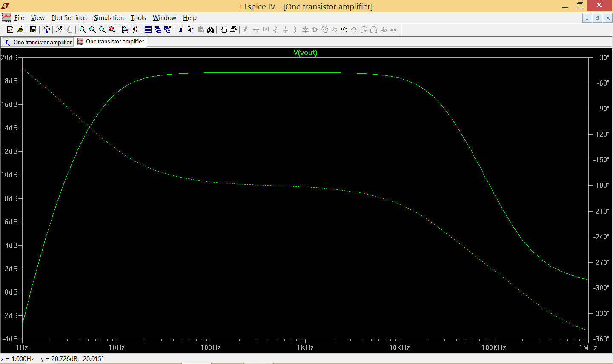
Task: Click the Place Capacitor icon
Action: 285,29
